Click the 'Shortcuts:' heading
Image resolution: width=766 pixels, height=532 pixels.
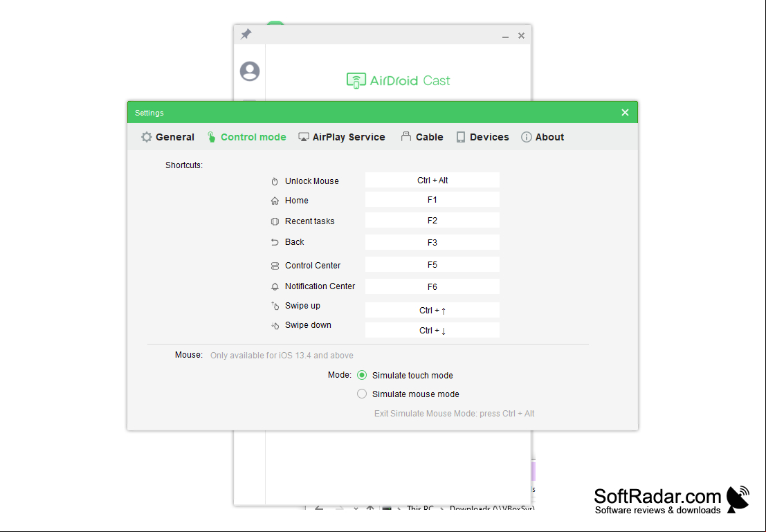(184, 165)
